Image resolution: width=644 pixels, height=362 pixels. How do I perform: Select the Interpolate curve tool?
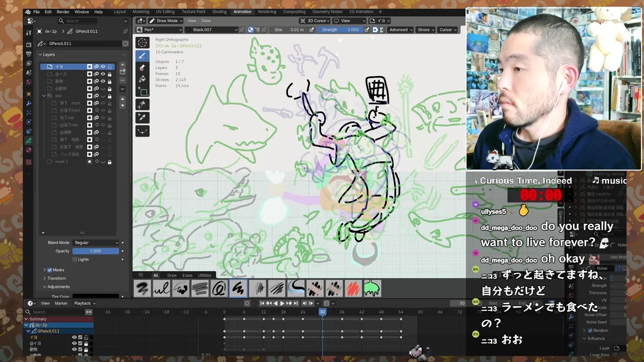click(x=142, y=131)
